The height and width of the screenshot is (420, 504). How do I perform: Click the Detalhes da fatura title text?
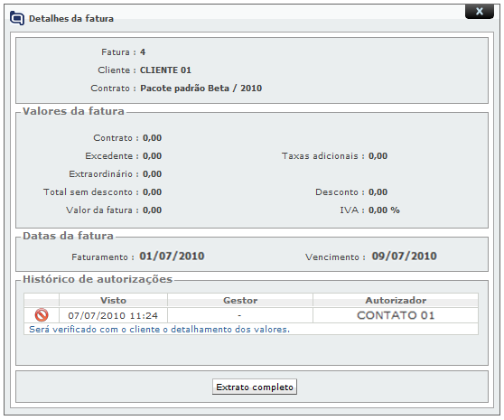pos(71,19)
